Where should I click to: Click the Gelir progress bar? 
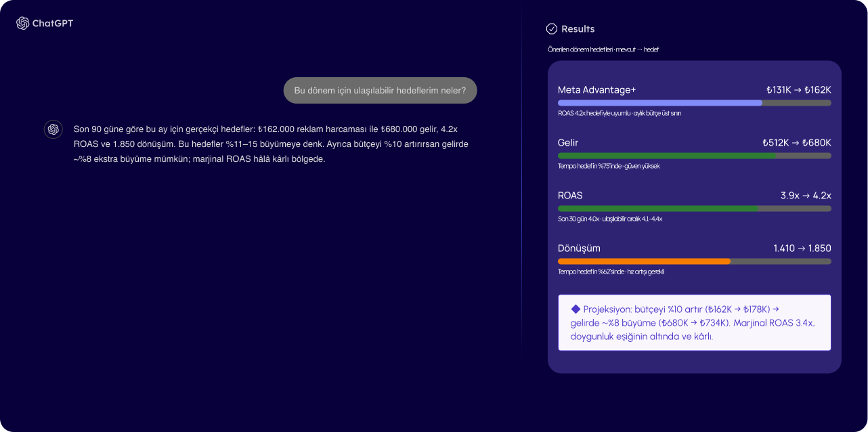point(695,156)
